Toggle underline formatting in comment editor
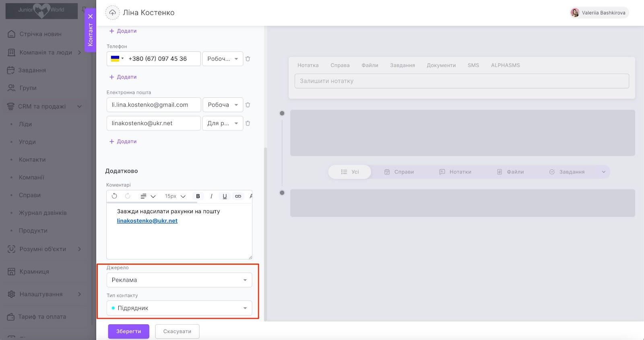The image size is (644, 340). pos(225,196)
